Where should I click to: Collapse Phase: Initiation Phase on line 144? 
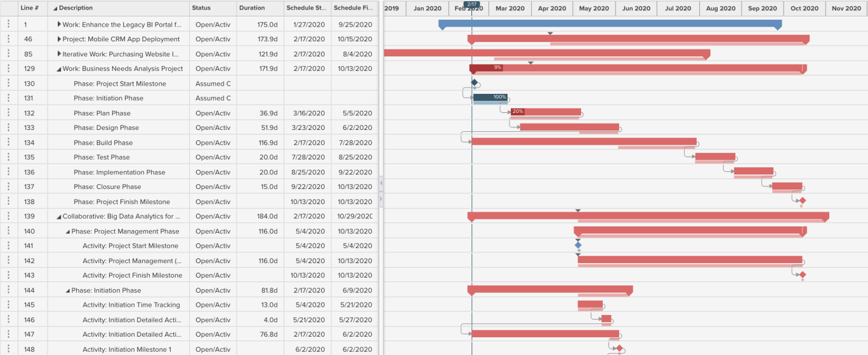67,291
